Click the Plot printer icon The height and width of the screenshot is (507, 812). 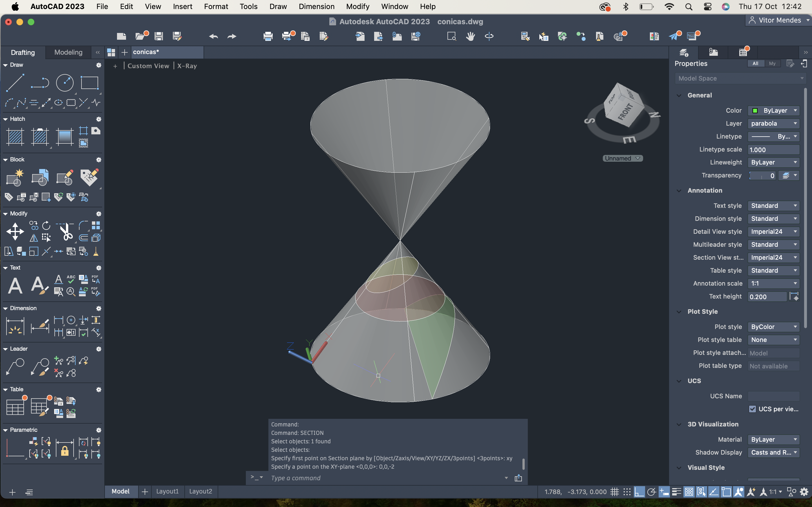[x=268, y=36]
